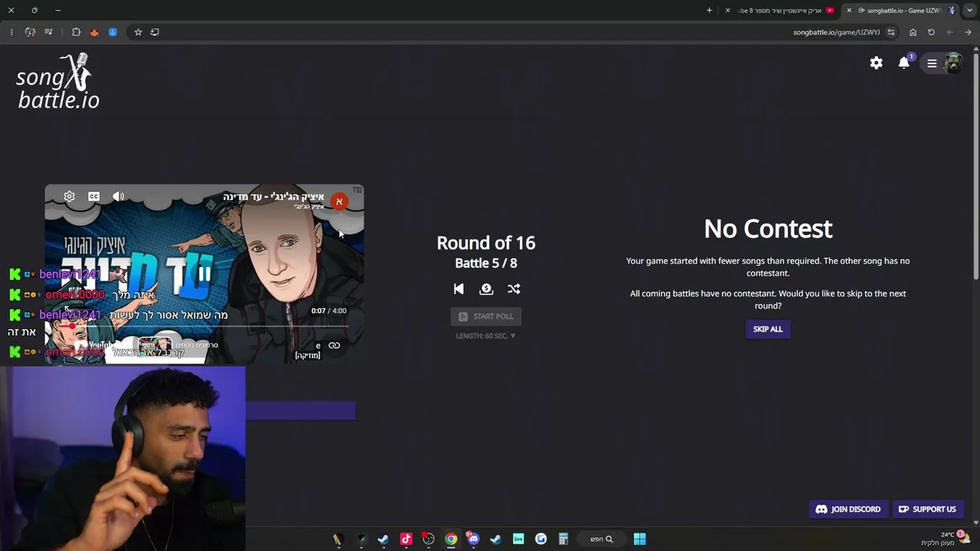Switch to the YouTube Arik Einstein tab
Viewport: 980px width, 551px height.
(780, 11)
